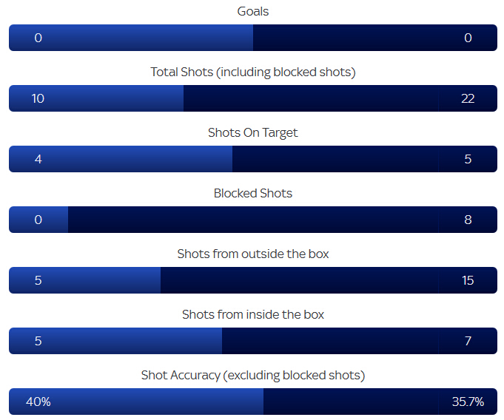The height and width of the screenshot is (420, 504).
Task: Click the Blocked Shots heading
Action: [253, 193]
